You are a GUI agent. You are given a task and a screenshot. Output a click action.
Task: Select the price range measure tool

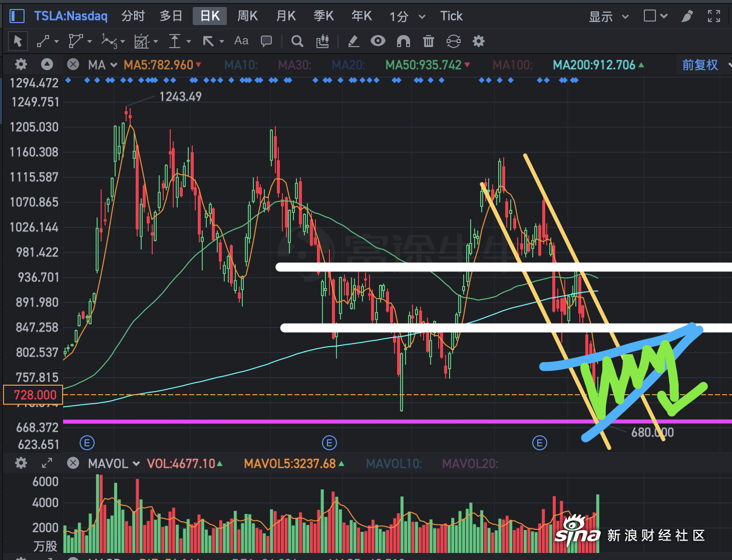tap(175, 41)
